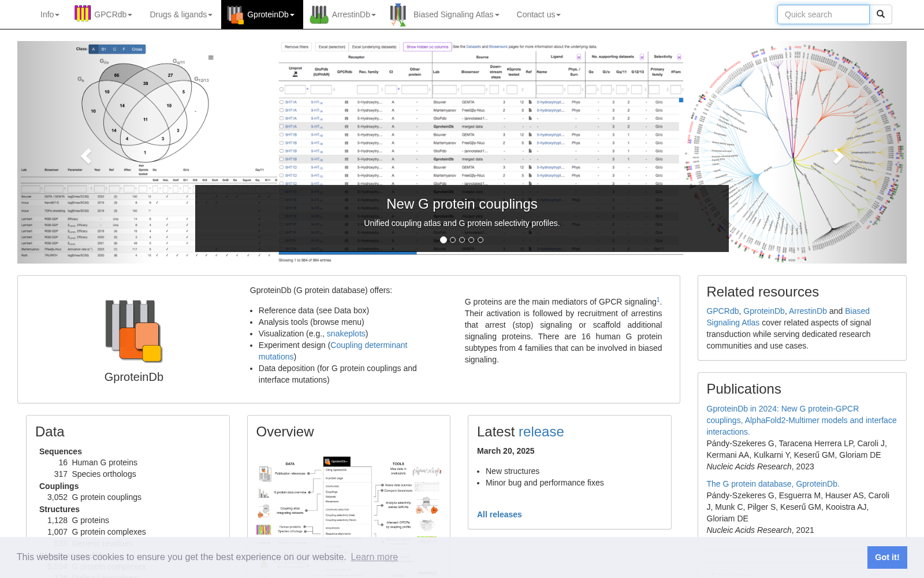Open the ArrestinDb dropdown menu
The image size is (924, 578).
point(344,14)
